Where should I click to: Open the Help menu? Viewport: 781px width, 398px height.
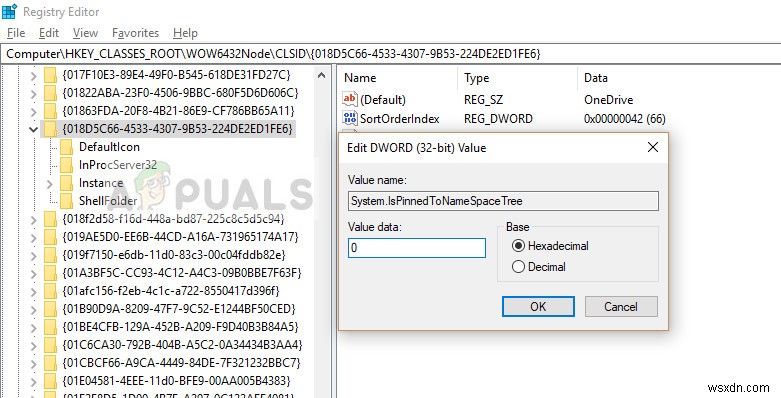tap(185, 33)
